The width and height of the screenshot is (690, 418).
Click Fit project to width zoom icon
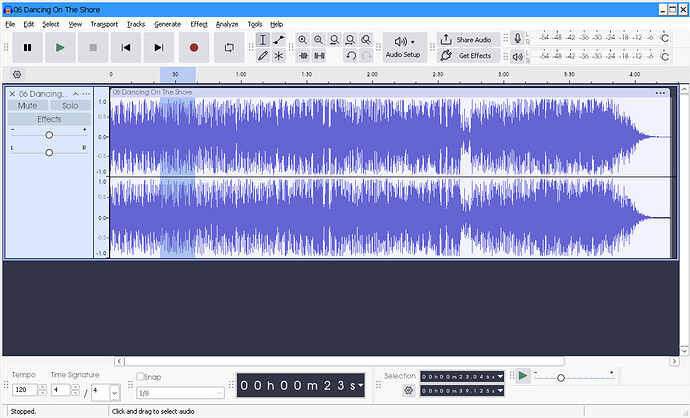click(350, 40)
